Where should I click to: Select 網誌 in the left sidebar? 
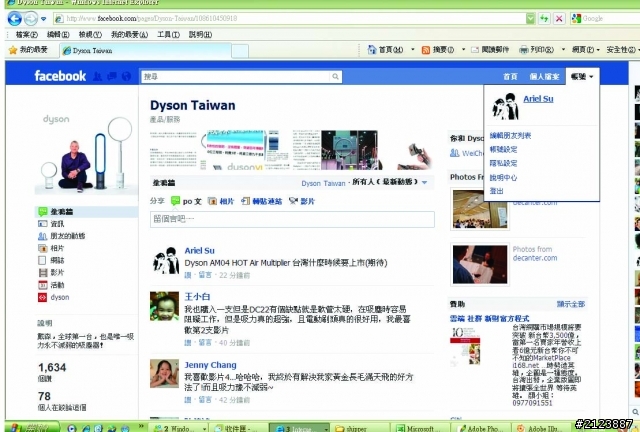(x=51, y=261)
